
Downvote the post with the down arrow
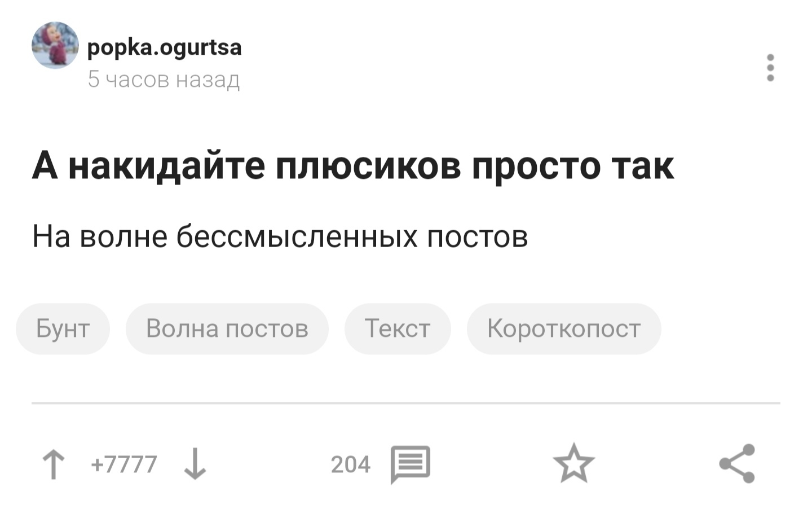click(x=195, y=464)
